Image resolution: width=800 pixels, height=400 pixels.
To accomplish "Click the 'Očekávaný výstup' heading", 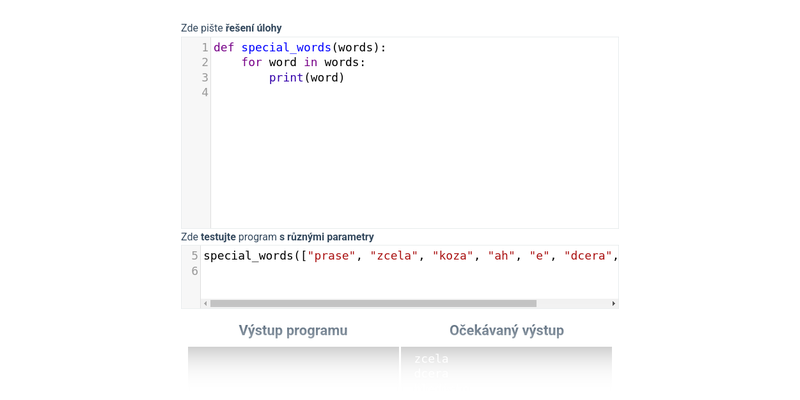I will point(506,330).
